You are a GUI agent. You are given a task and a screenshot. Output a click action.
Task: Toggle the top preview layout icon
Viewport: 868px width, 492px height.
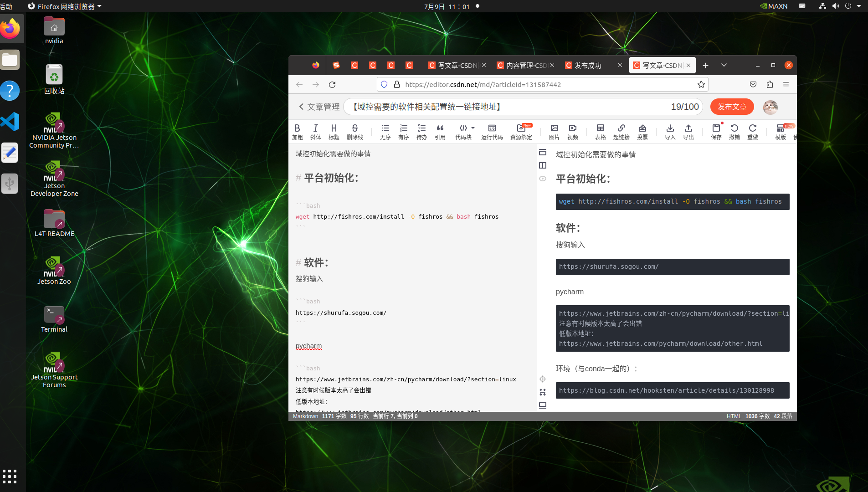[543, 152]
